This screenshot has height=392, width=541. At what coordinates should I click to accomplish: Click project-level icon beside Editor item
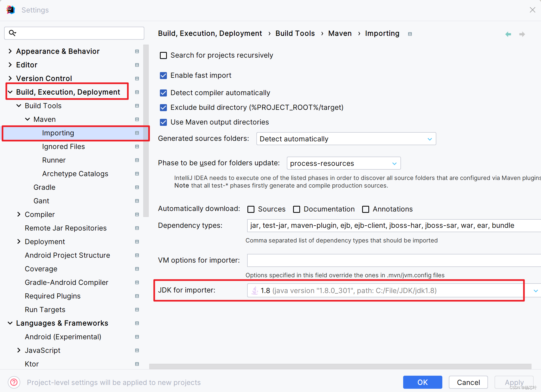(137, 65)
